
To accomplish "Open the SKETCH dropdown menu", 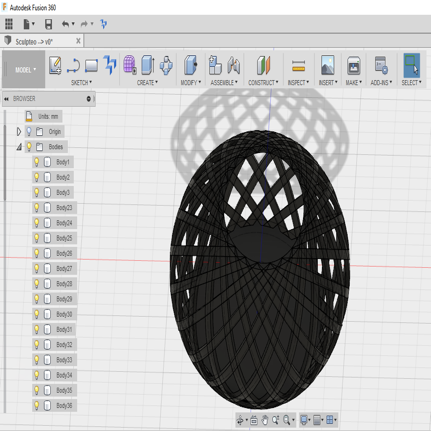I will [x=81, y=82].
